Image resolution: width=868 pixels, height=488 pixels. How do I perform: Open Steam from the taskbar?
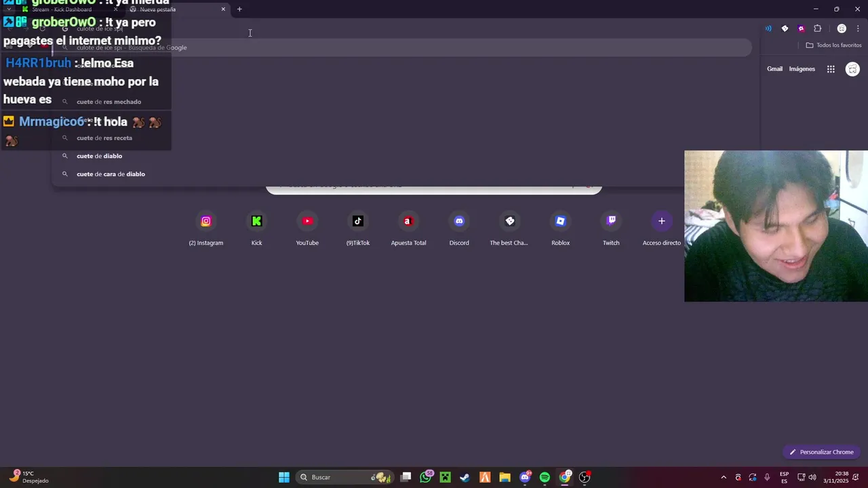pos(465,477)
